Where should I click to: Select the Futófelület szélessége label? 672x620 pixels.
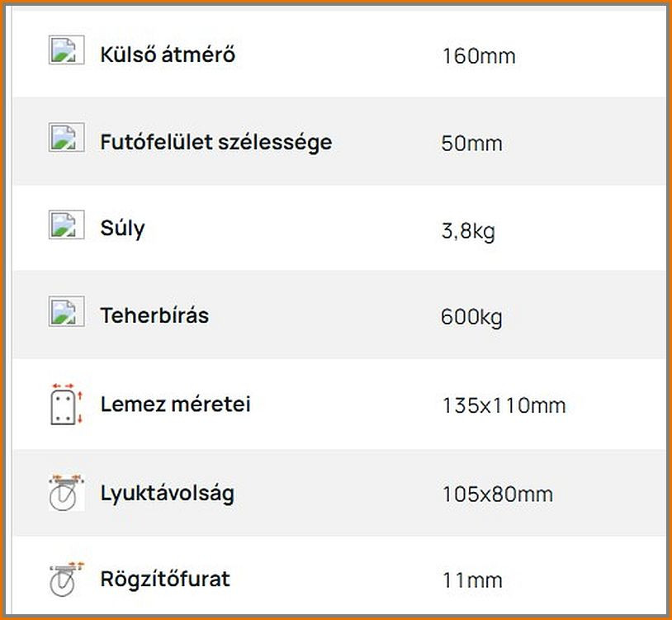[x=216, y=142]
